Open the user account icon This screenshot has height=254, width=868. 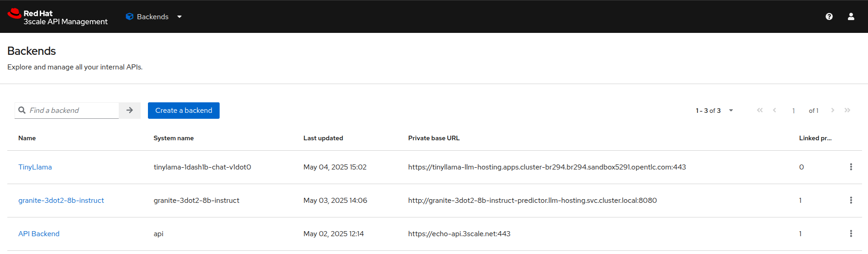click(x=851, y=16)
